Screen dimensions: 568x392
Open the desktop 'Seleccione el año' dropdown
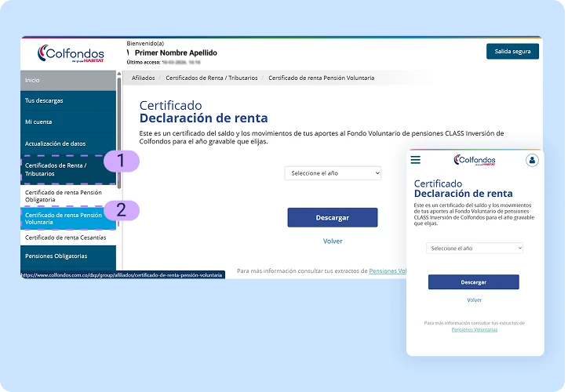pos(333,173)
